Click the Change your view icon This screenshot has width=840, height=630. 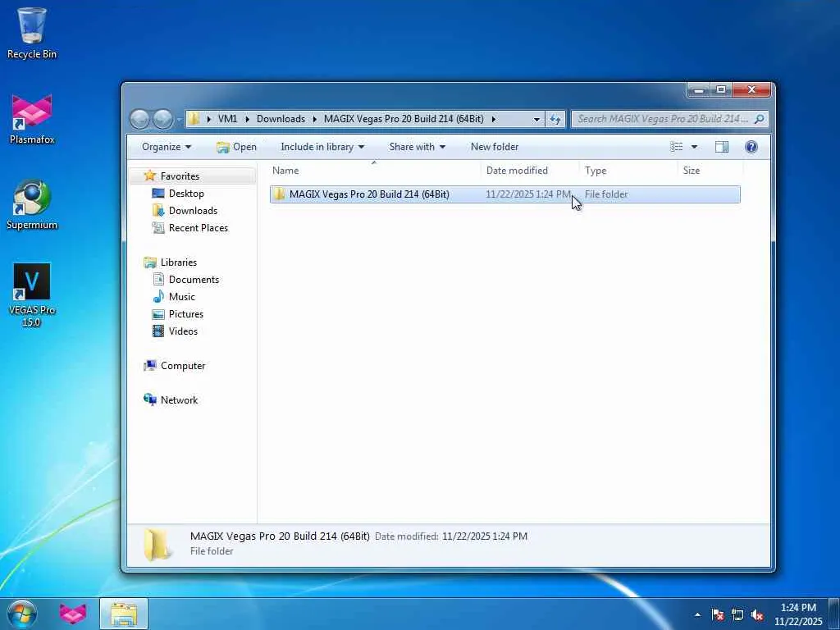(677, 147)
